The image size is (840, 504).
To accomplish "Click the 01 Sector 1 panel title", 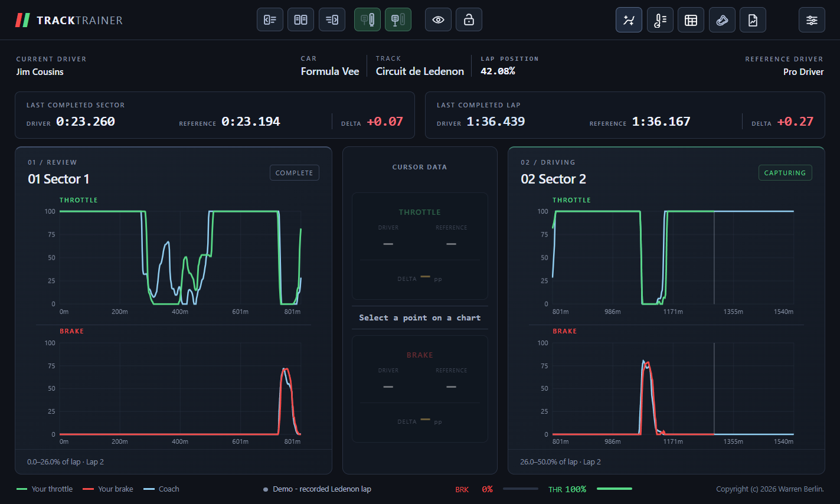I will tap(58, 179).
